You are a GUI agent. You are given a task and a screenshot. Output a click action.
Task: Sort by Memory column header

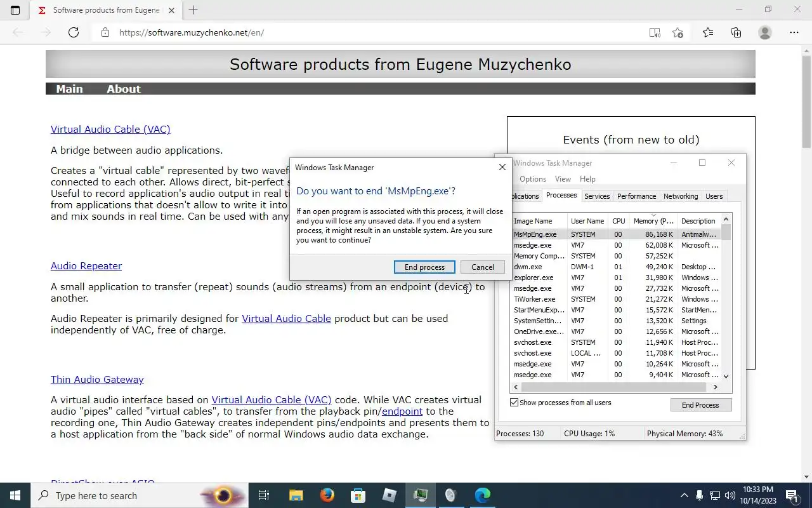(653, 221)
